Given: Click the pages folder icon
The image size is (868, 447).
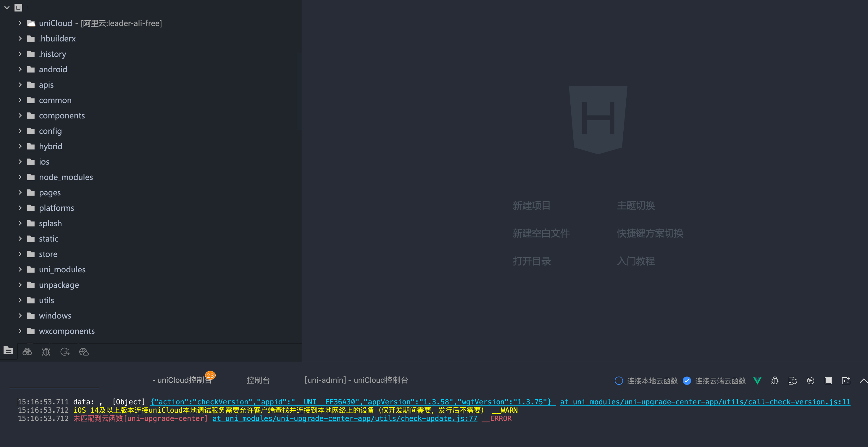Looking at the screenshot, I should click(x=31, y=192).
